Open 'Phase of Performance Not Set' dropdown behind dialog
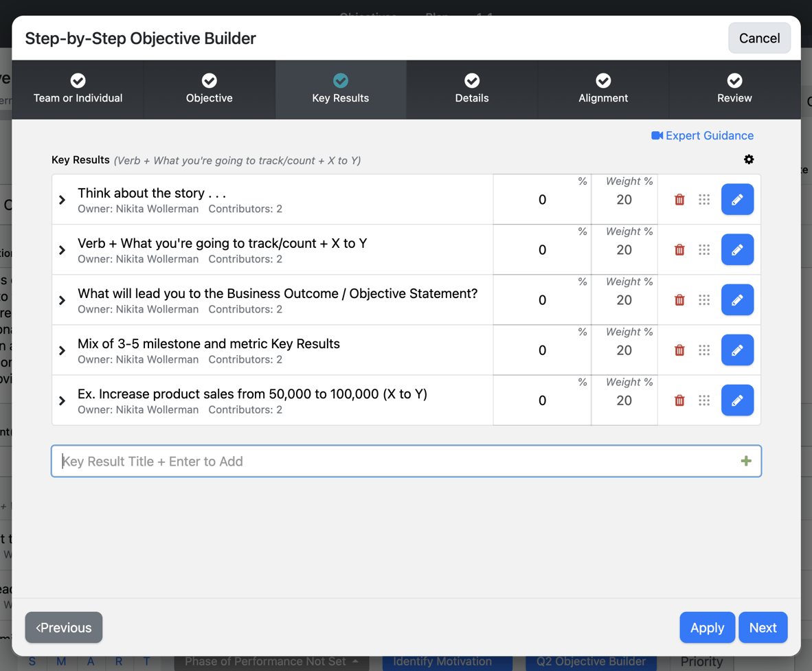 click(271, 661)
